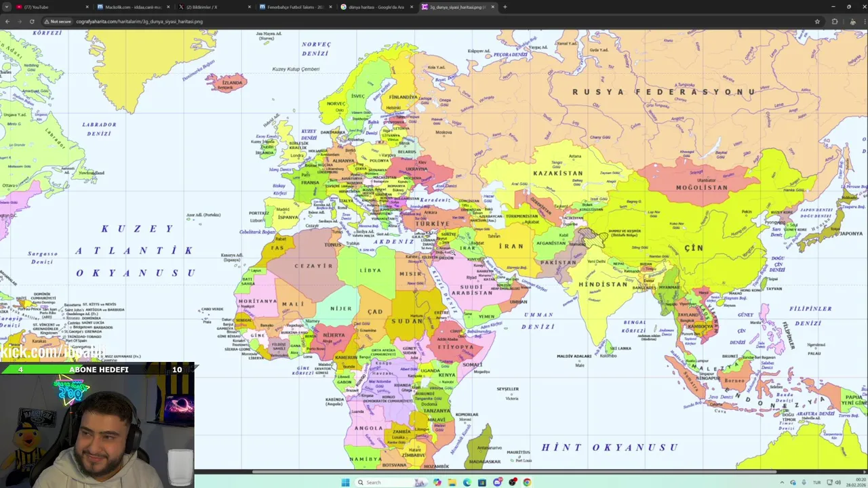Image resolution: width=868 pixels, height=488 pixels.
Task: Open the Windows Start menu
Action: (x=345, y=483)
